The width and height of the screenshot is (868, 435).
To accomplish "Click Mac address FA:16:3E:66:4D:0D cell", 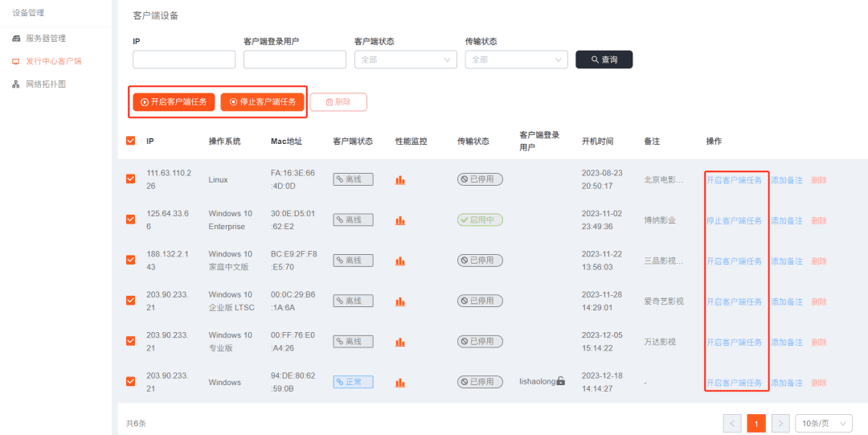I will pos(293,179).
